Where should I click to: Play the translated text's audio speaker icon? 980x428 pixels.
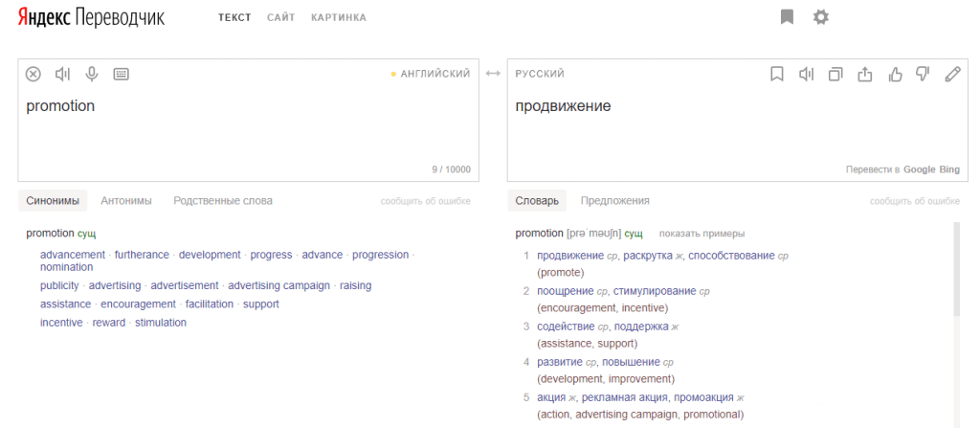click(806, 75)
